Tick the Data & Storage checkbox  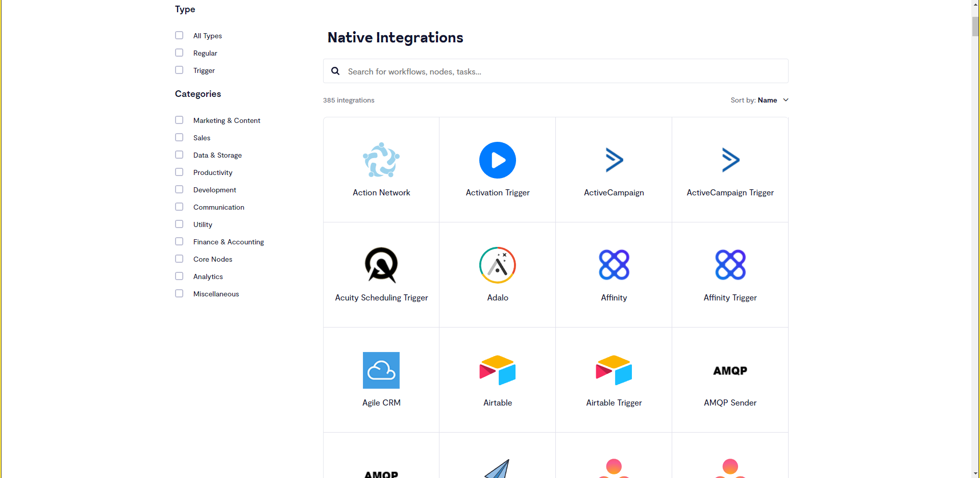179,155
